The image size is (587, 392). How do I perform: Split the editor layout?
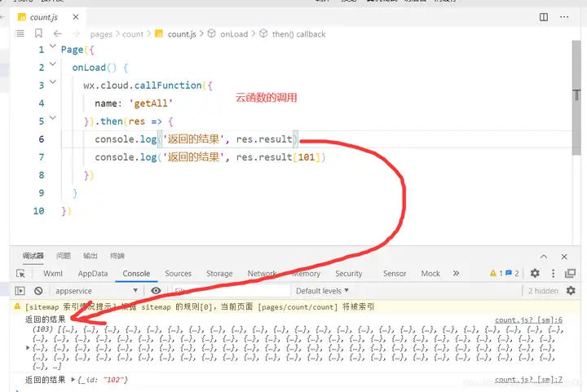(x=544, y=17)
